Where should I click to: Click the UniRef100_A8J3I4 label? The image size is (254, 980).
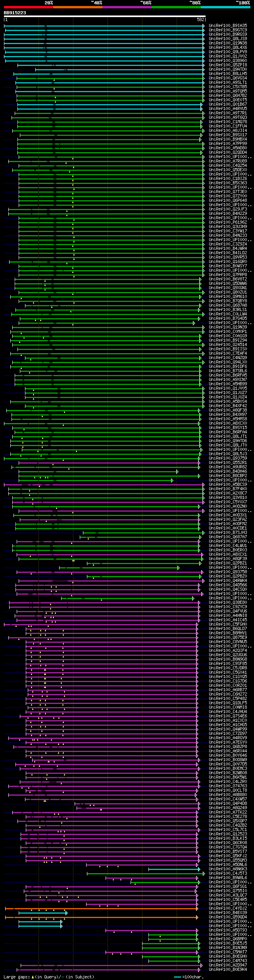tap(228, 131)
